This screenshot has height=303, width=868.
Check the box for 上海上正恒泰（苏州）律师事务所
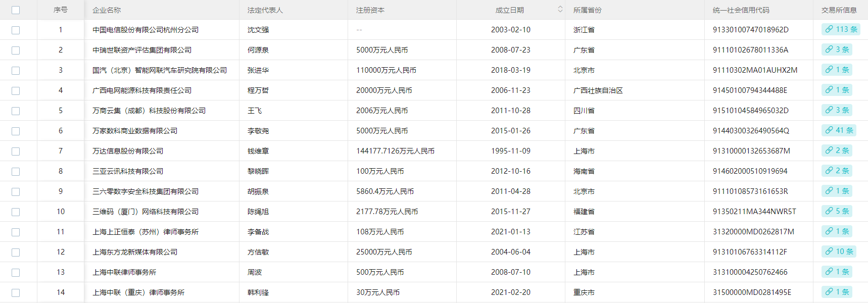pyautogui.click(x=16, y=232)
